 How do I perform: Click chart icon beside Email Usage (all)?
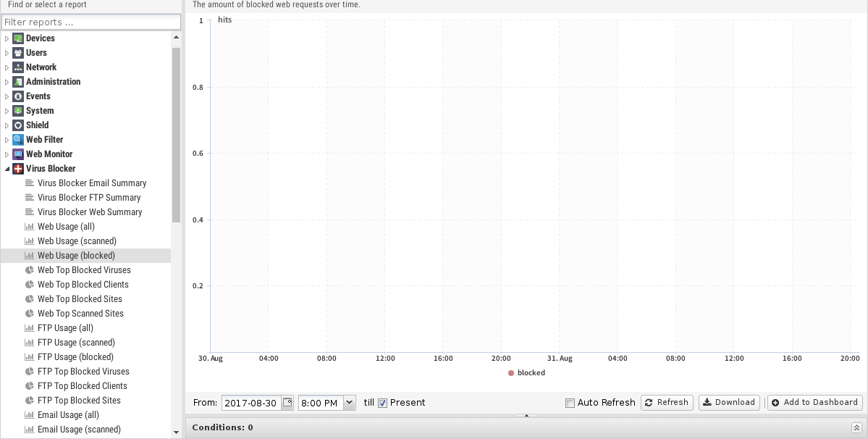(x=30, y=414)
